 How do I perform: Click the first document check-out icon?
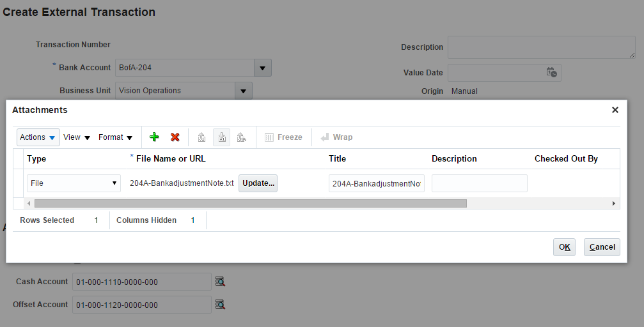click(x=201, y=137)
